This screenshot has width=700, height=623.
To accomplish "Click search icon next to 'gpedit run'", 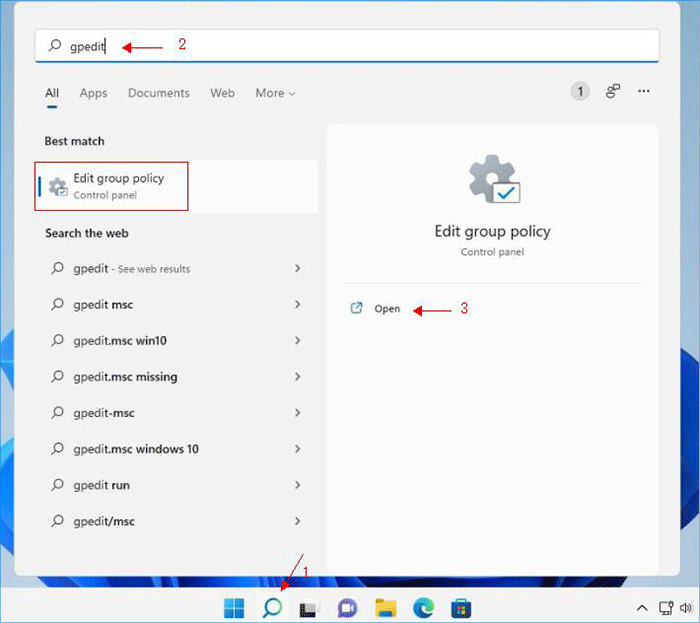I will tap(57, 484).
